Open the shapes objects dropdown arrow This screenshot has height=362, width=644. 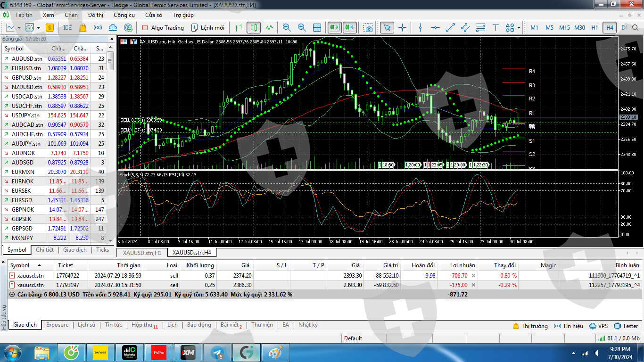pyautogui.click(x=519, y=28)
